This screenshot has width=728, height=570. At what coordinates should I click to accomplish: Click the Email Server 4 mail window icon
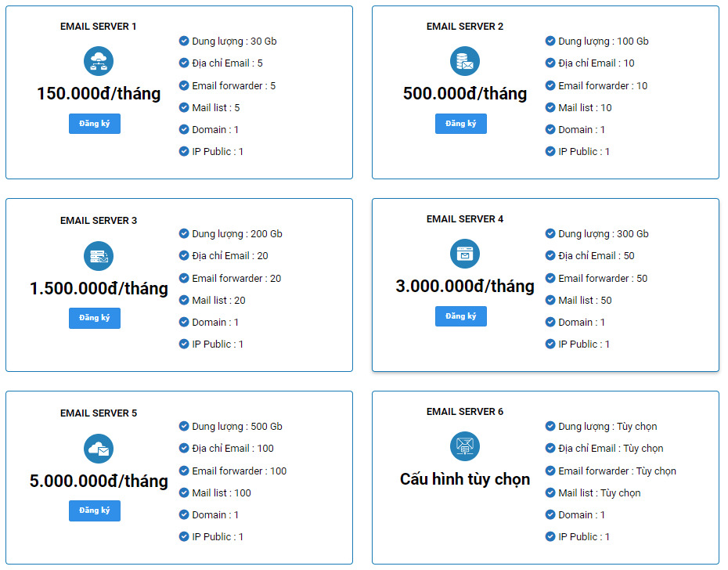(465, 254)
